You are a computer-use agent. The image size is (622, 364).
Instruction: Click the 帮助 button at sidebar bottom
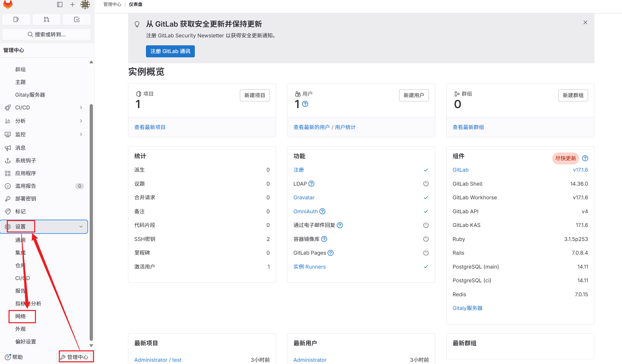pyautogui.click(x=14, y=357)
